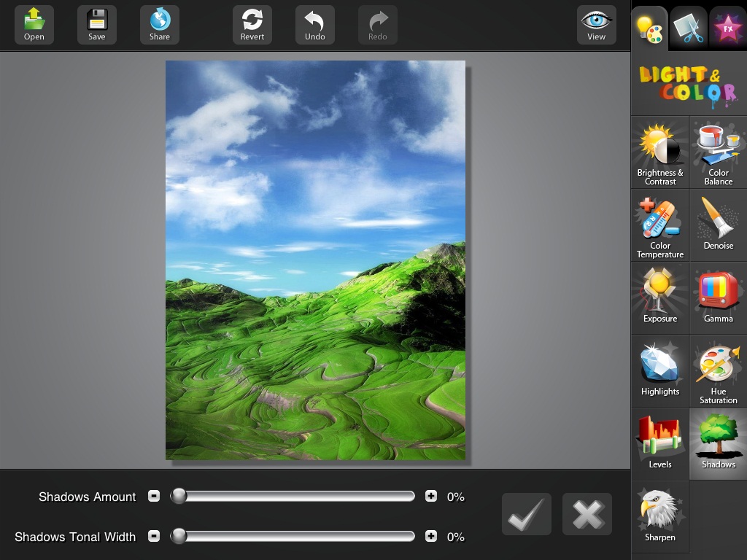Select the Color Balance tool
This screenshot has width=747, height=560.
(x=718, y=152)
